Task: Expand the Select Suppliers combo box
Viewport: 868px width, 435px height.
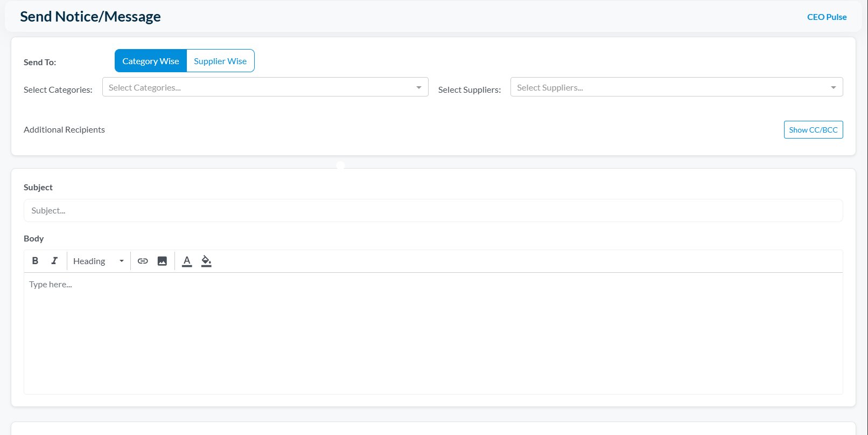Action: pyautogui.click(x=668, y=87)
